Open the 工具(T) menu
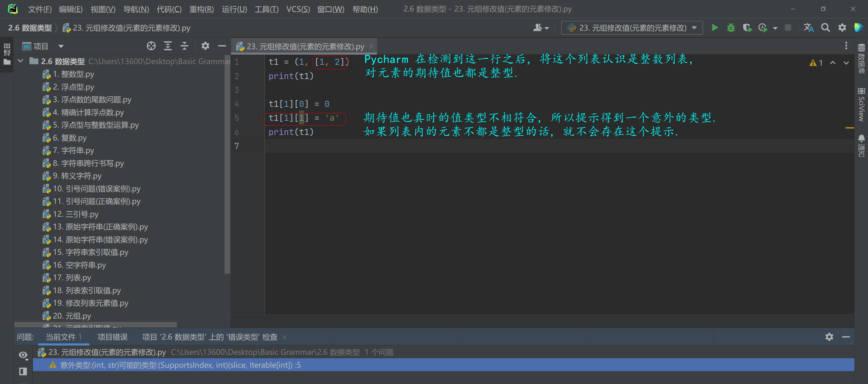Screen dimensions: 868x384 (267, 9)
